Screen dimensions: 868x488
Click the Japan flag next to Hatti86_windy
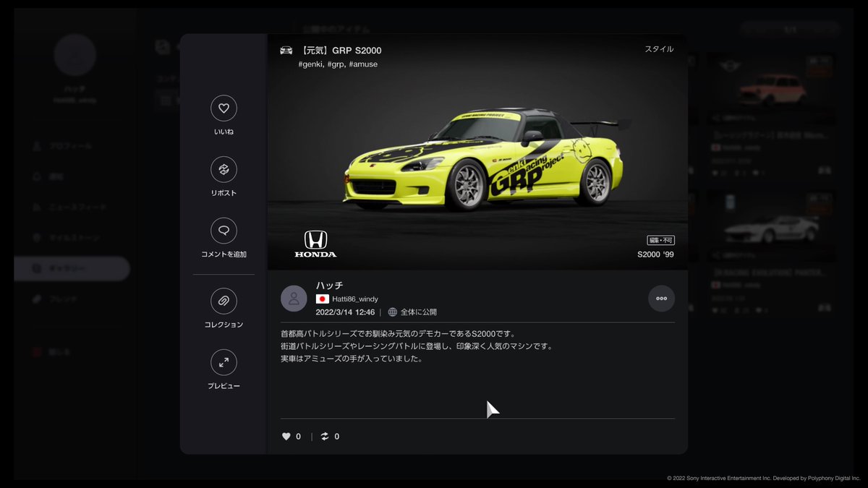tap(323, 299)
